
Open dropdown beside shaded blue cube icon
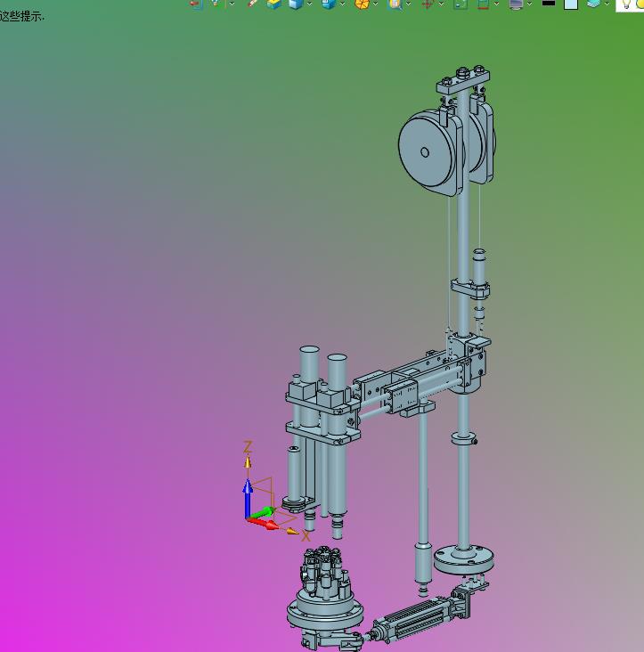pos(310,4)
